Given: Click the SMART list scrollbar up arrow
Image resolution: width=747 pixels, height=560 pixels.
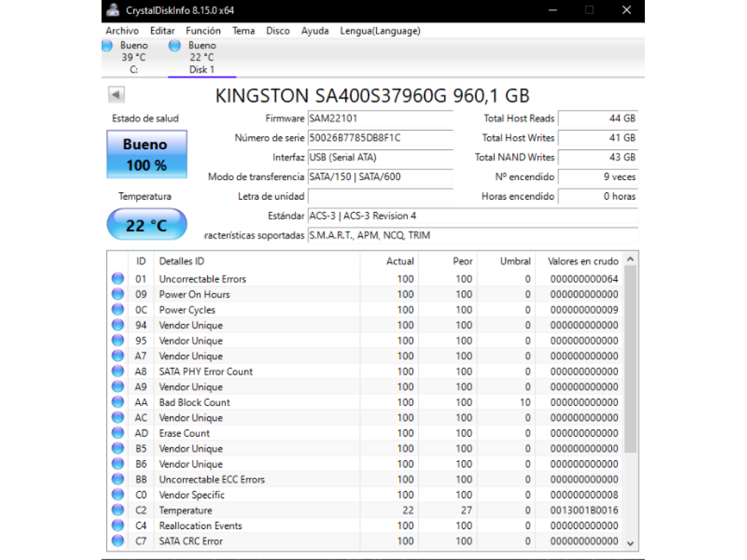Looking at the screenshot, I should 630,258.
